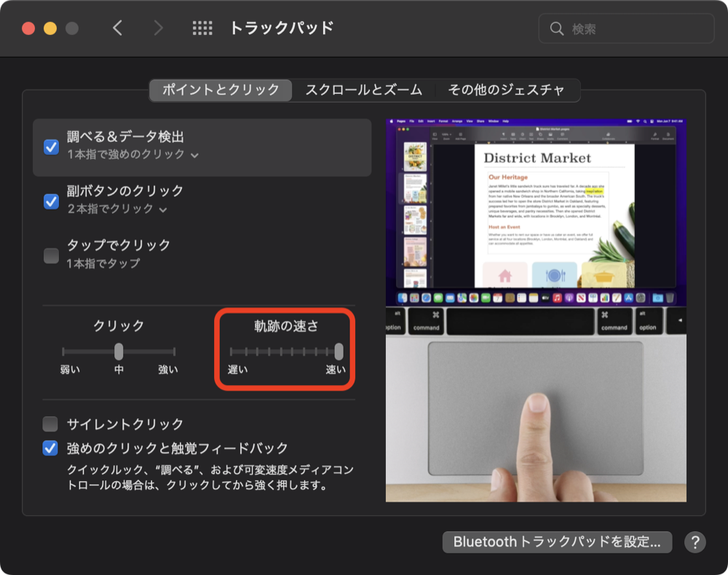Go back with the left chevron
The height and width of the screenshot is (575, 728).
tap(117, 28)
